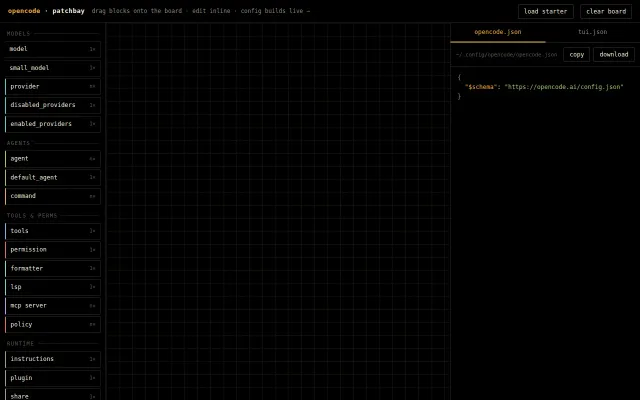This screenshot has height=400, width=640.
Task: Choose the enabled_providers block
Action: tap(53, 124)
